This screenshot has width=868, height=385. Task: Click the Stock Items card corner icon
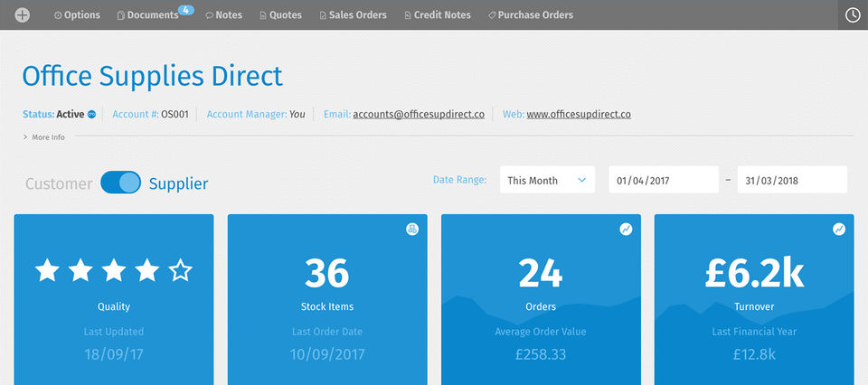coord(412,229)
